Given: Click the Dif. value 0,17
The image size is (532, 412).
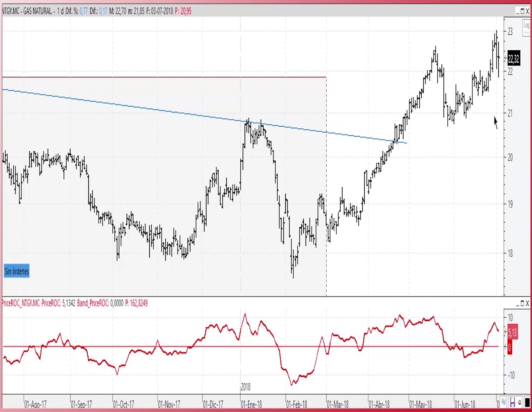Looking at the screenshot, I should [103, 11].
